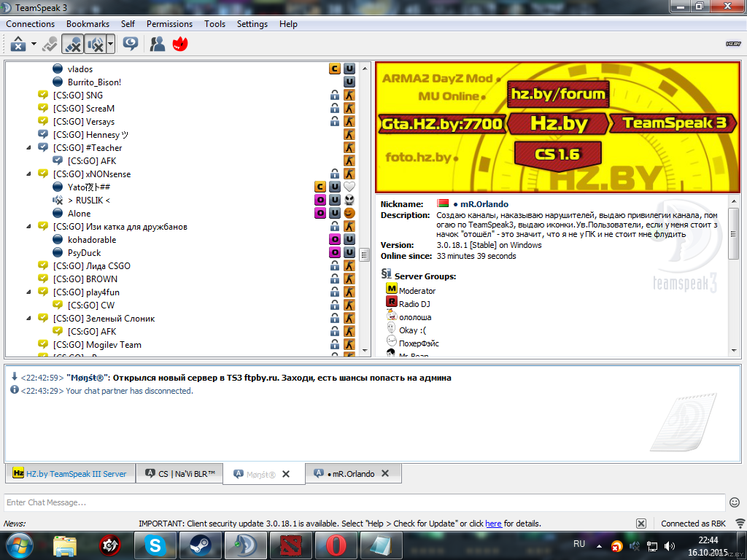Switch to HZ.by TeamSpeak III Server chat tab
The image size is (747, 560).
pos(70,474)
